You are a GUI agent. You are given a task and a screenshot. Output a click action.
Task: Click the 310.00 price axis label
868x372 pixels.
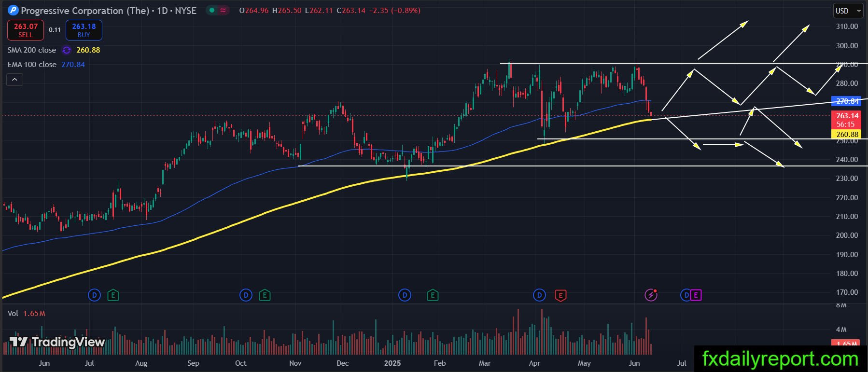point(847,27)
